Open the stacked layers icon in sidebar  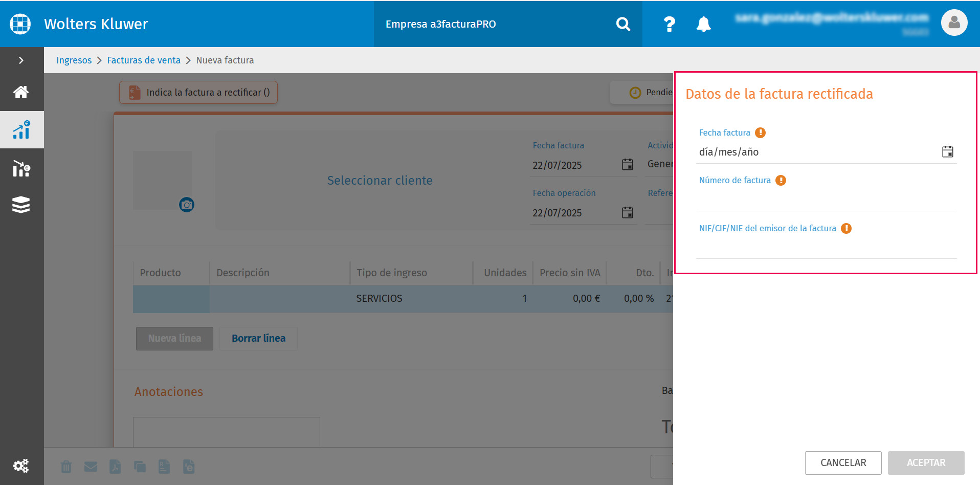[21, 205]
